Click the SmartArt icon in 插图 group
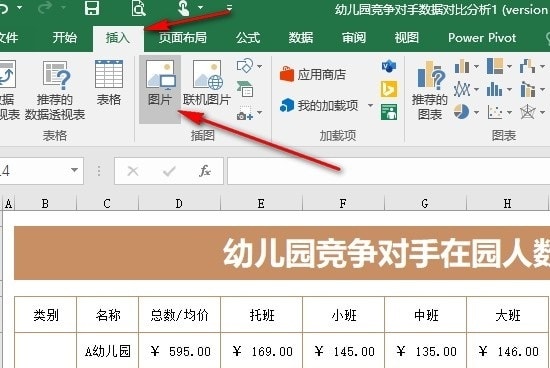The height and width of the screenshot is (368, 550). coord(245,89)
